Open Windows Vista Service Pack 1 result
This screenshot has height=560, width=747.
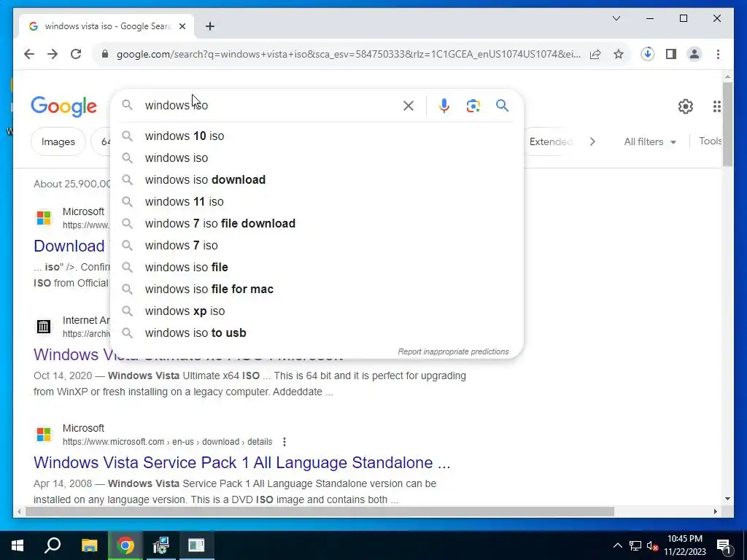[241, 462]
